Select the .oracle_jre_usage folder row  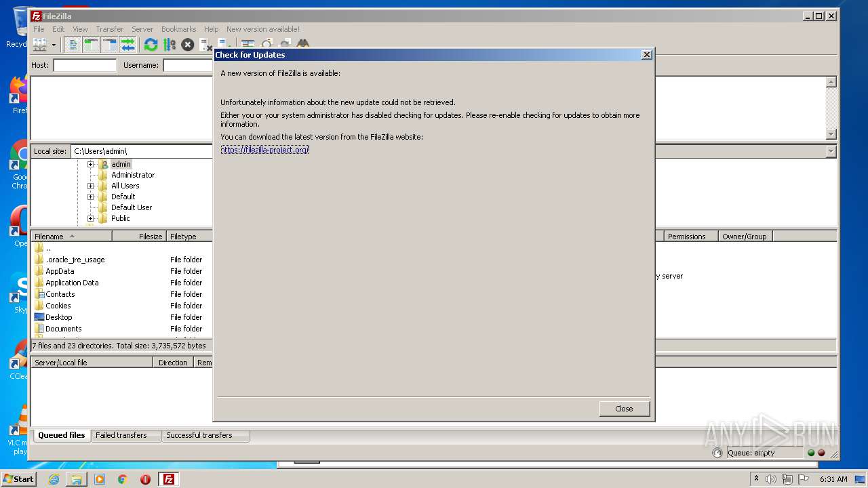[x=122, y=260]
